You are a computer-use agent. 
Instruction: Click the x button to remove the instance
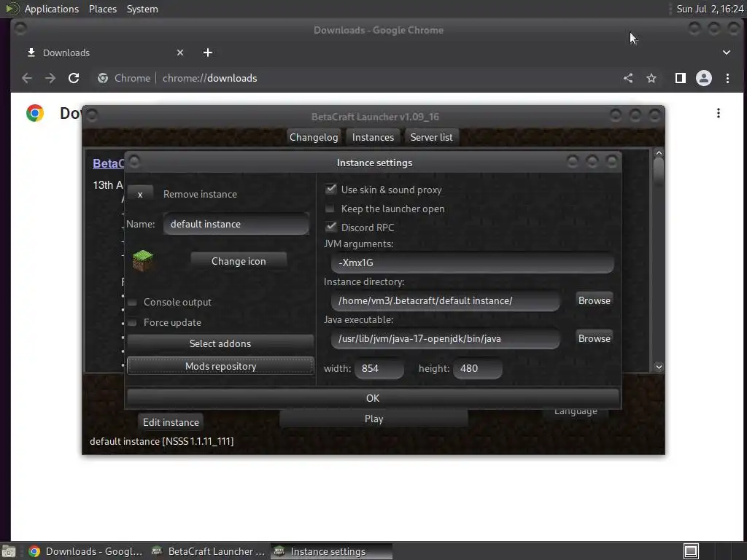(140, 194)
